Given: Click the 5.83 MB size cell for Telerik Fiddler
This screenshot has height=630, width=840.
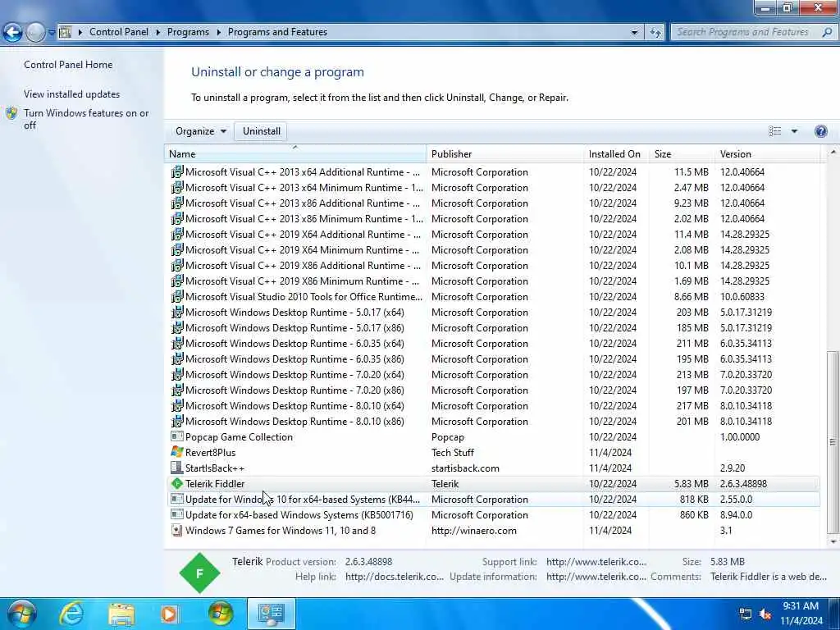Looking at the screenshot, I should [x=691, y=484].
